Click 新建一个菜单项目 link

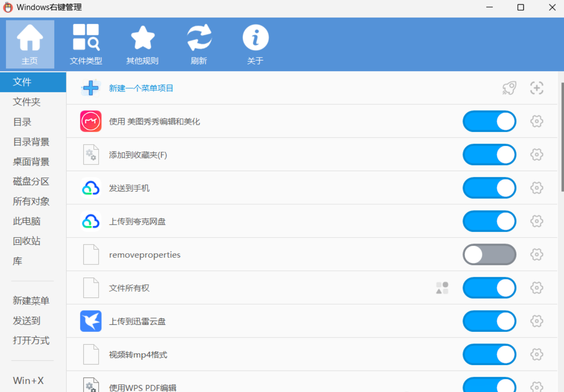tap(141, 88)
